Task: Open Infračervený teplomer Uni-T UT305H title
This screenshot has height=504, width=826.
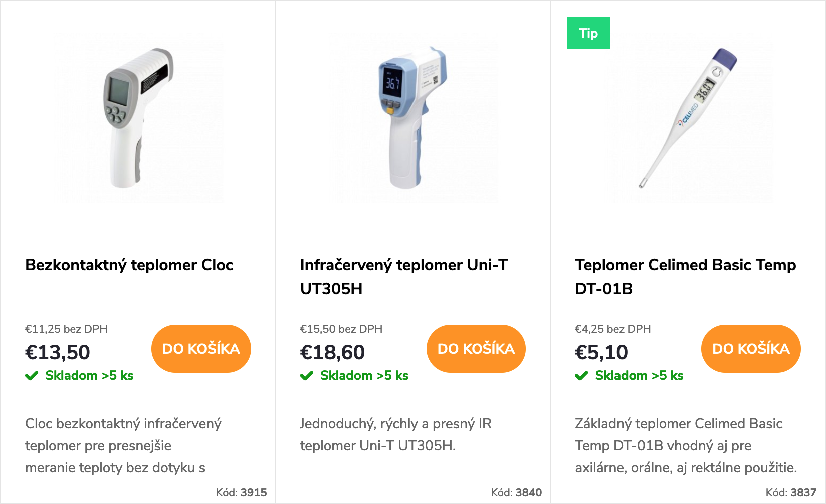Action: 403,276
